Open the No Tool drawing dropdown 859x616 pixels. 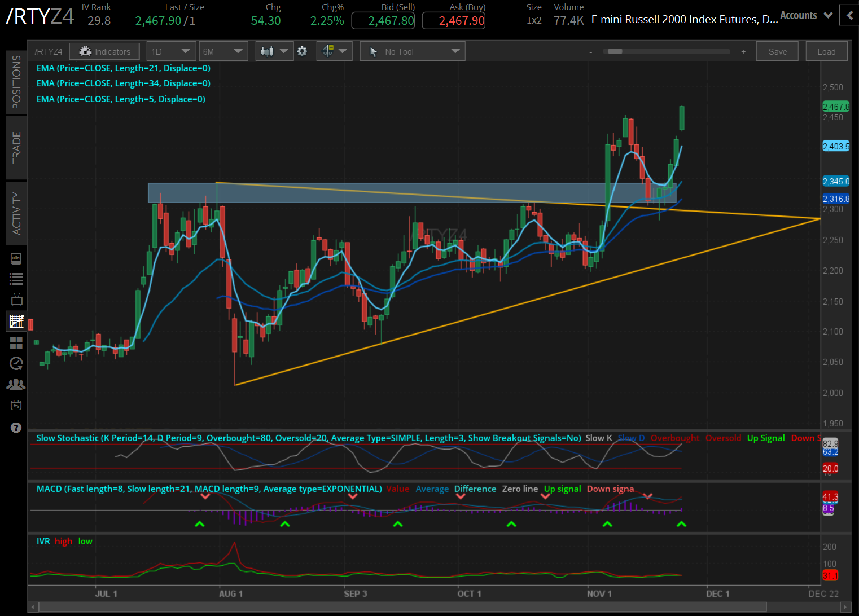pos(413,51)
